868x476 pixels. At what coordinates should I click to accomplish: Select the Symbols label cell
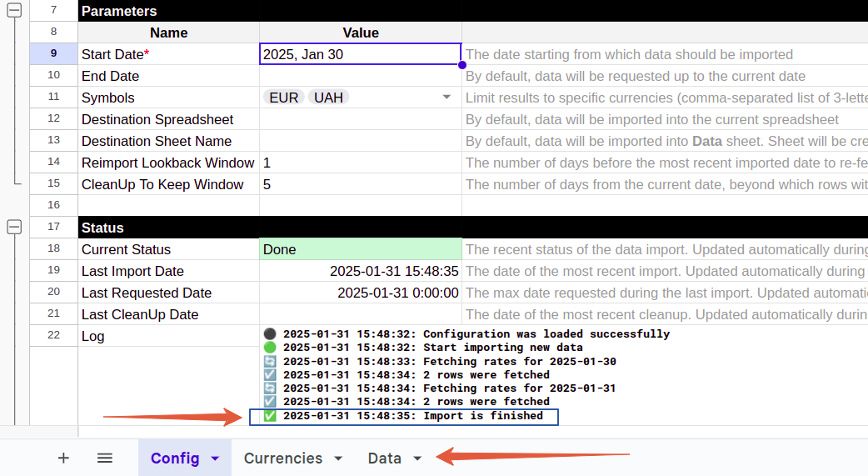pos(168,98)
